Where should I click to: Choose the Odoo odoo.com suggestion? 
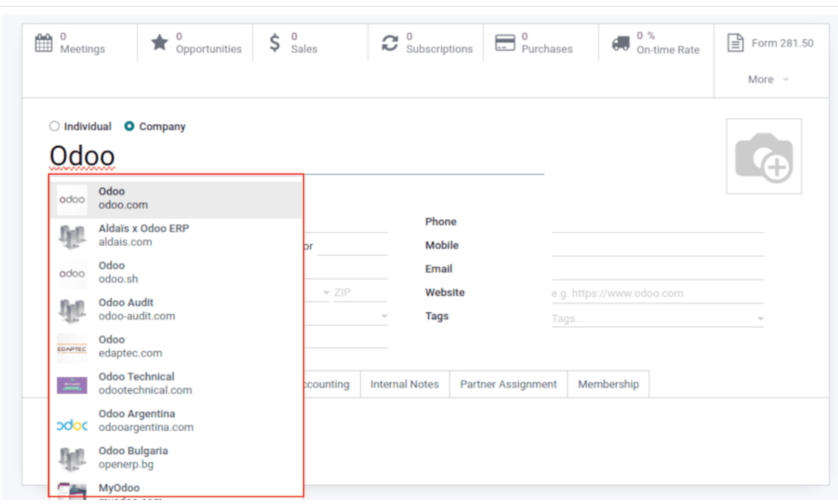[x=176, y=199]
